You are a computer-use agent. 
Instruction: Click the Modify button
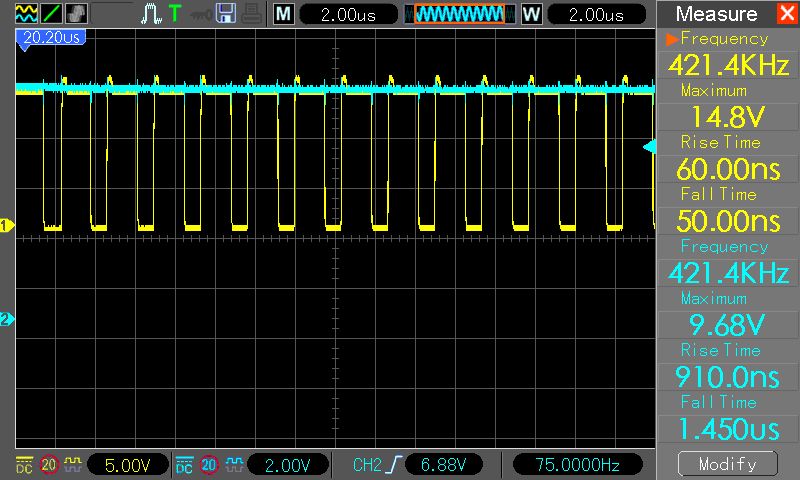coord(728,464)
